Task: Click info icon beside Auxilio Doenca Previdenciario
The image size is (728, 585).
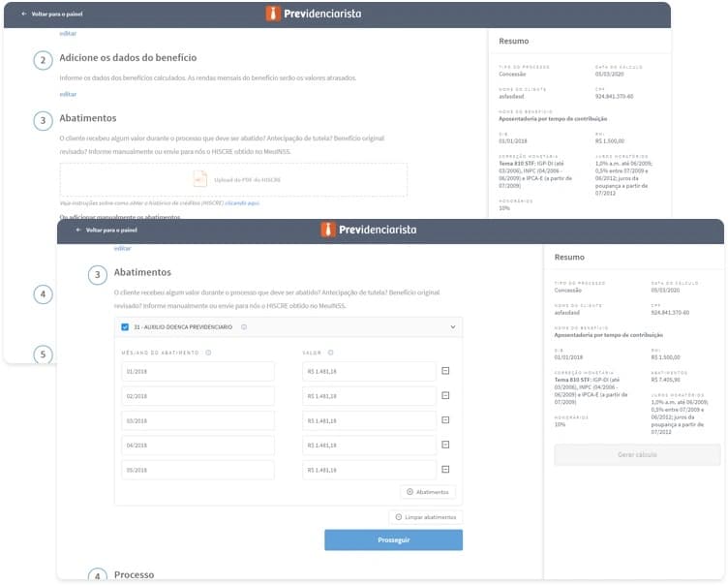Action: point(243,327)
